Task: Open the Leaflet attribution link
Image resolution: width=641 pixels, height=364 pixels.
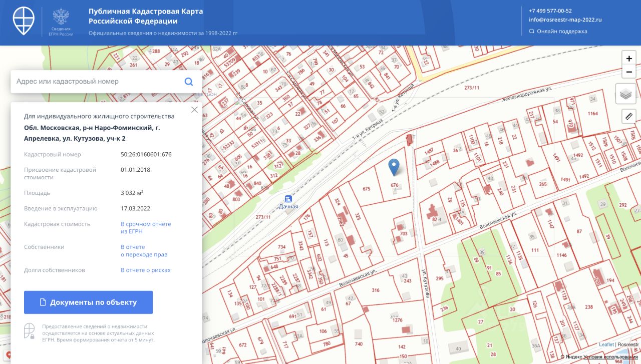Action: coord(606,344)
